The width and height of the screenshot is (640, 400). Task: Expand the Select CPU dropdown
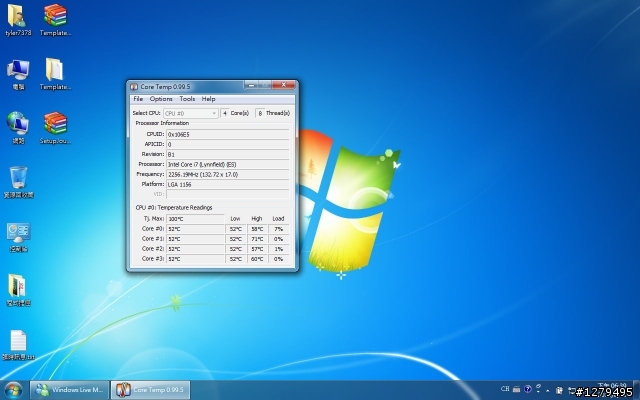[x=191, y=113]
